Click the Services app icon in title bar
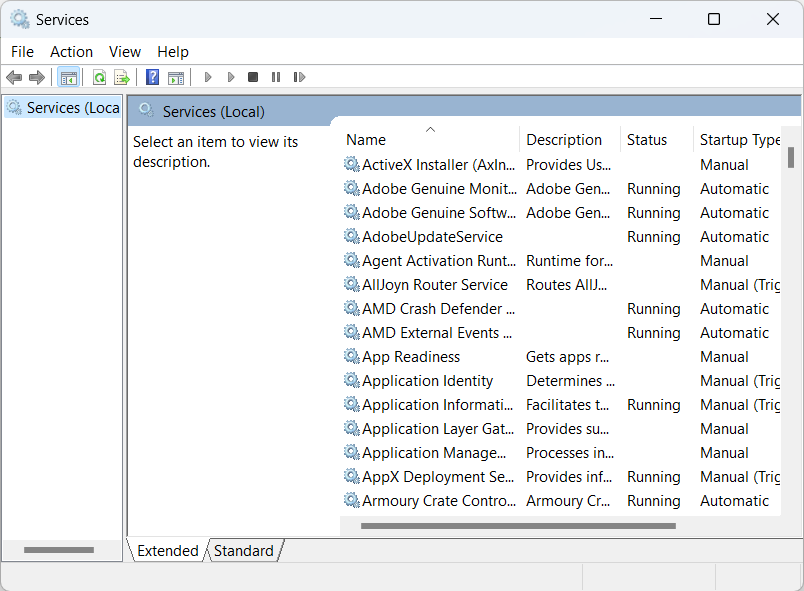 point(19,19)
